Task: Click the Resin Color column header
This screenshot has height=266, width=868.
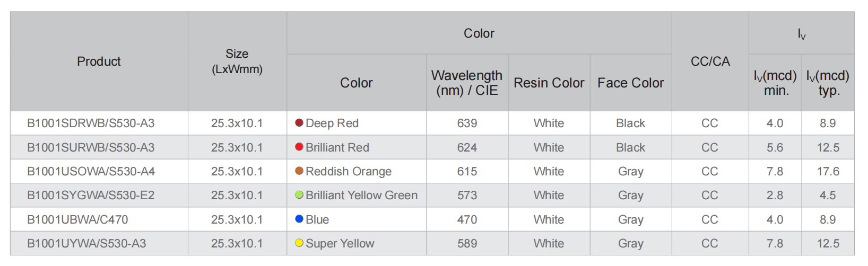Action: (549, 83)
